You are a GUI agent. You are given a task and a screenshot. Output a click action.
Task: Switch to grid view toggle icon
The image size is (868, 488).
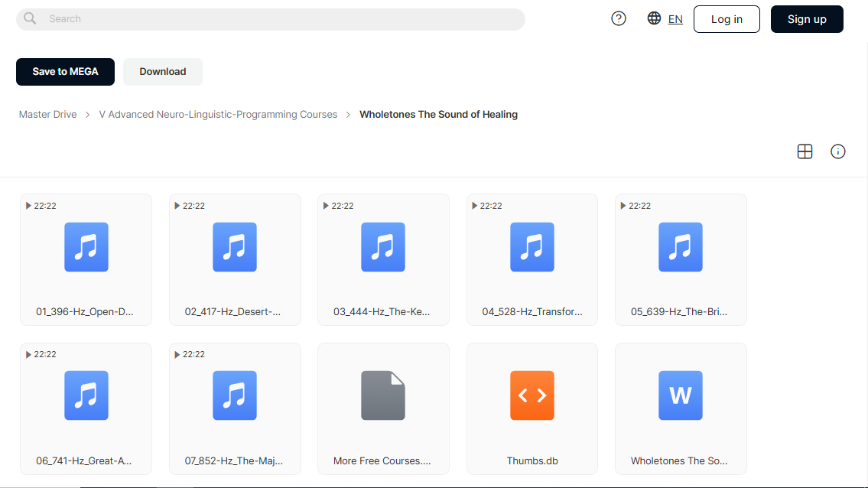805,151
